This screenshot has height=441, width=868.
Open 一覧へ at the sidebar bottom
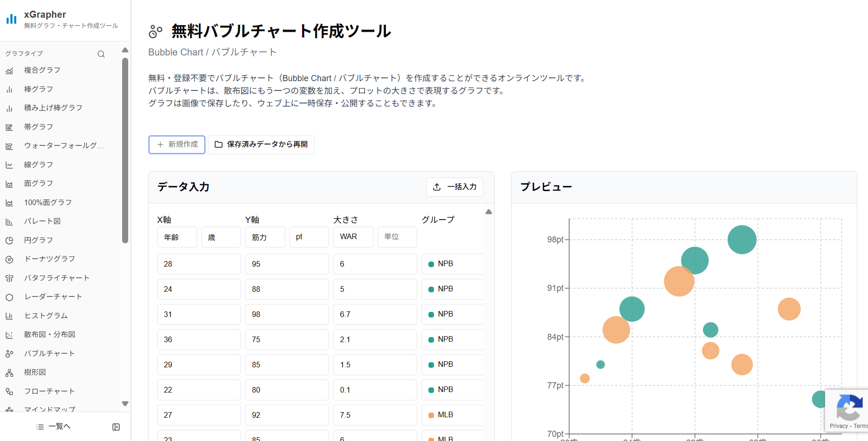click(x=53, y=426)
